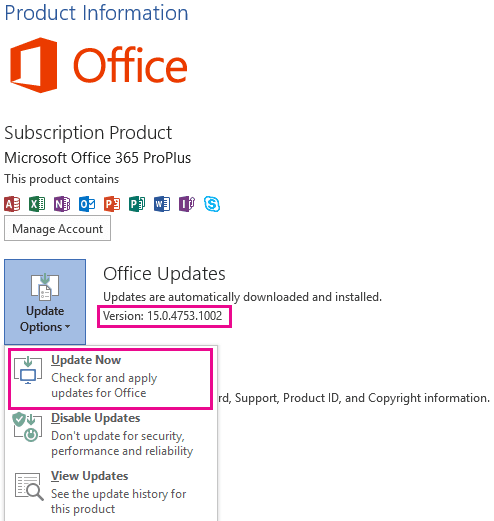Screen dimensions: 494x521
Task: Click the Update Options dropdown arrow
Action: 68,327
